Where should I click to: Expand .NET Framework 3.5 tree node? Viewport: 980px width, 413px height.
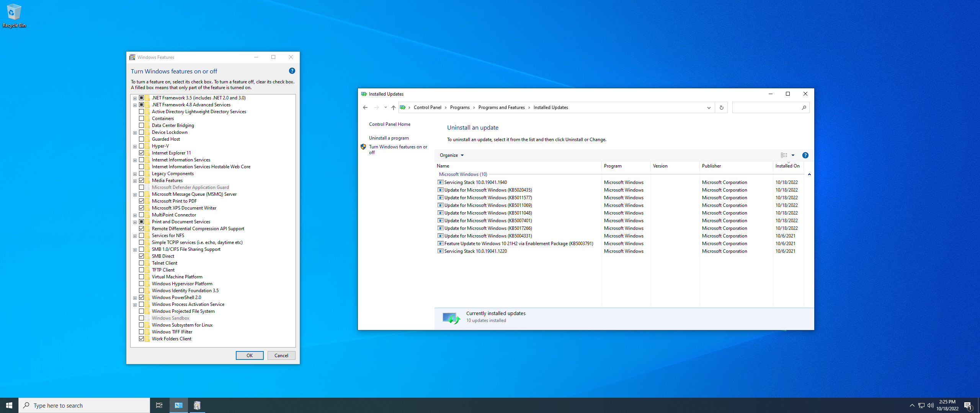[135, 98]
